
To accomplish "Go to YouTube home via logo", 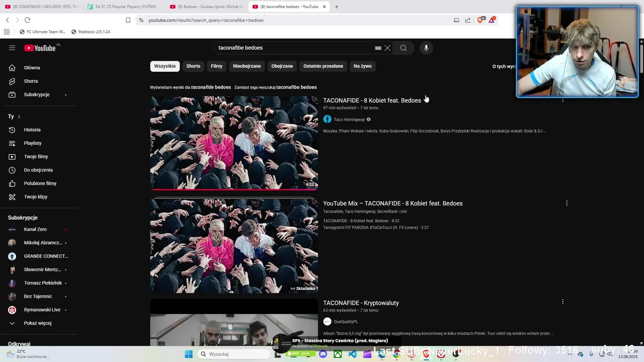I will tap(40, 48).
